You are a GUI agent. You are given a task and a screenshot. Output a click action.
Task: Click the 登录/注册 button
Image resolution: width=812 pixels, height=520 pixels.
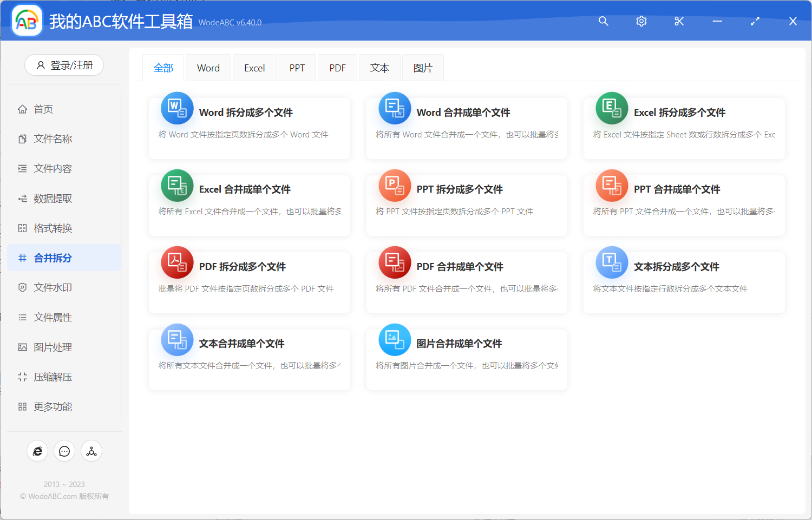pyautogui.click(x=64, y=65)
